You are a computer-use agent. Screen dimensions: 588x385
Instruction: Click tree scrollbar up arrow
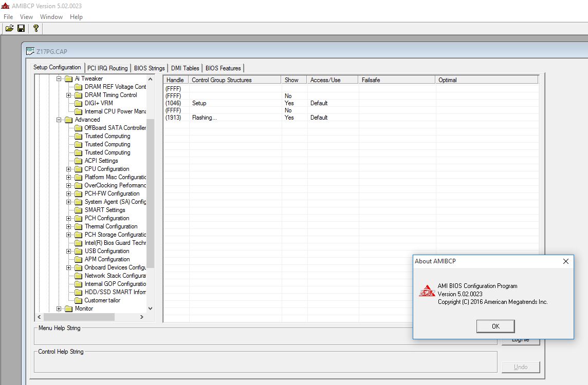pos(151,79)
